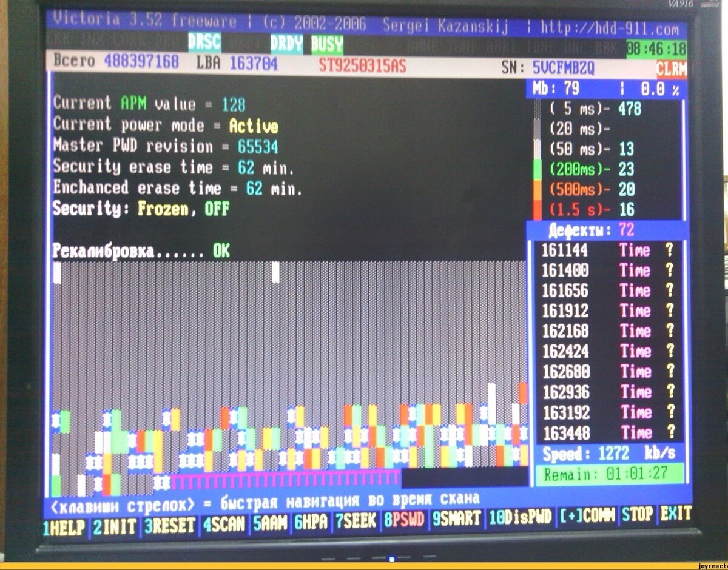Image resolution: width=728 pixels, height=570 pixels.
Task: Select defect row 163192
Action: pos(607,412)
